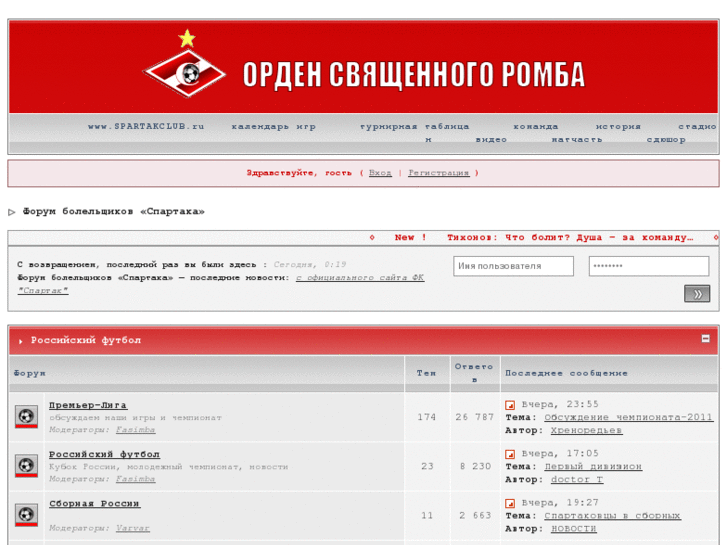Click the ОРДЕН СВЯЩЕННОГО РОМБА banner title
This screenshot has height=545, width=727.
pyautogui.click(x=414, y=75)
